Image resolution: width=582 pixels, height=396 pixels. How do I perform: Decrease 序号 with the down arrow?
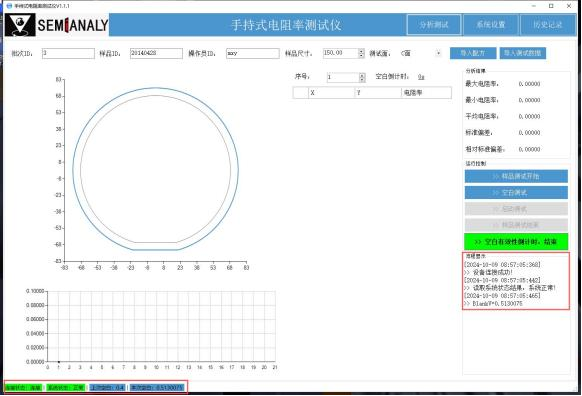(363, 80)
